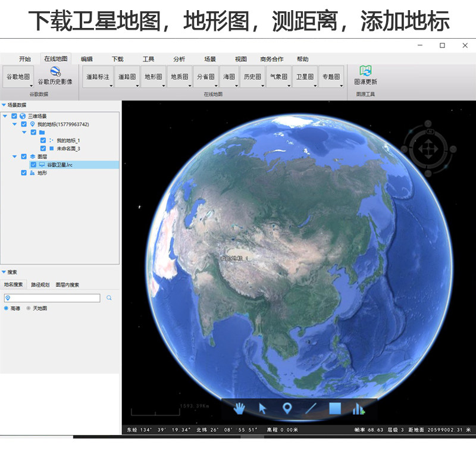The width and height of the screenshot is (476, 476).
Task: Collapse the 图层 tree node
Action: (x=14, y=156)
